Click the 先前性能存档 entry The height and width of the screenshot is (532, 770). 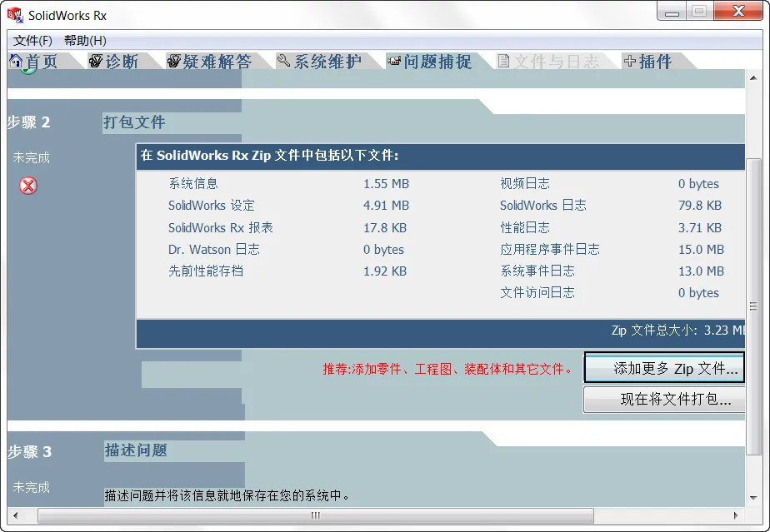pyautogui.click(x=206, y=271)
